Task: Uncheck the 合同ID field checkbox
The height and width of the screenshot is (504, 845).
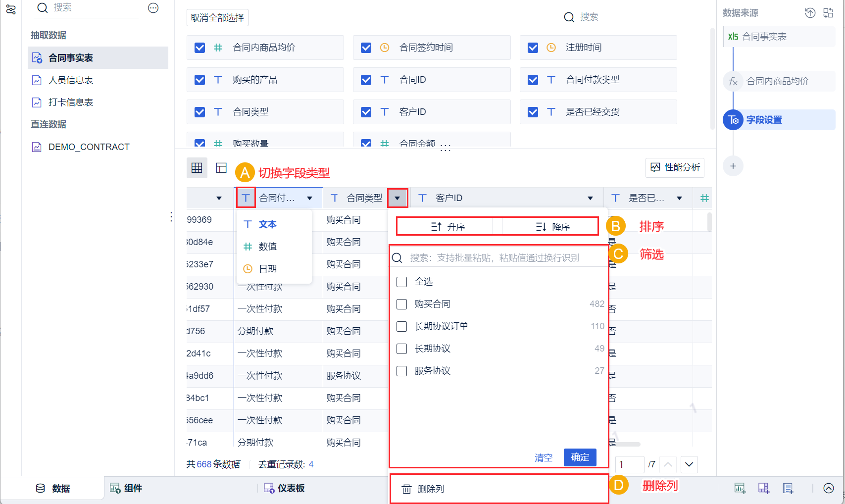Action: pyautogui.click(x=366, y=80)
